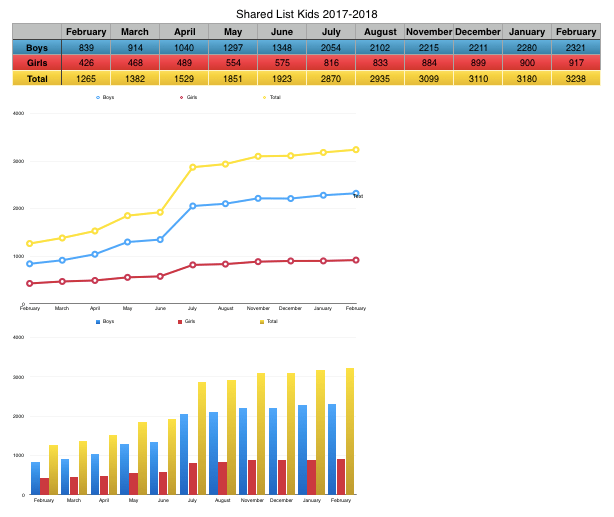Click the July data point on yellow Total line

pos(193,167)
